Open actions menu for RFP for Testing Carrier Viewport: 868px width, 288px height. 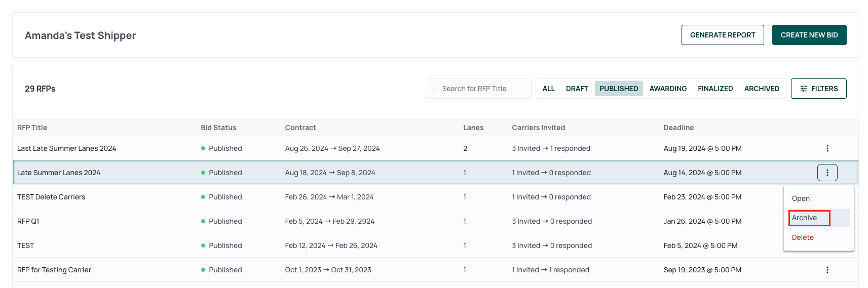(x=827, y=270)
